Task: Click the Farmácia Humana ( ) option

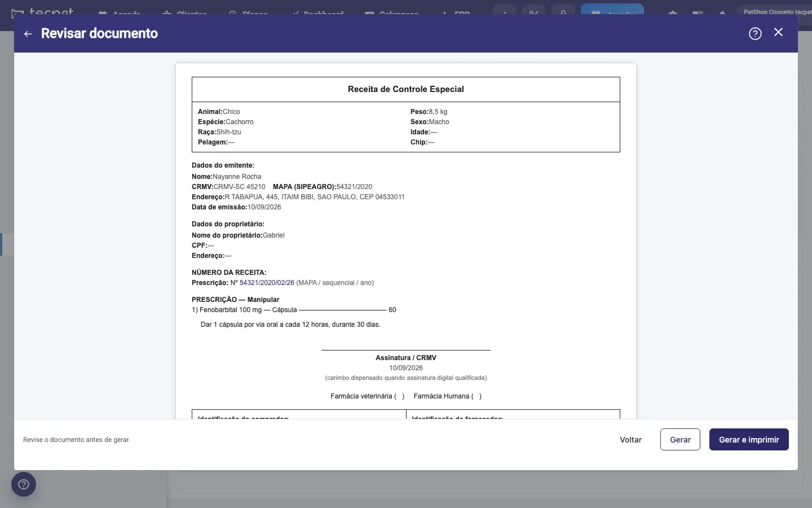Action: (x=448, y=396)
